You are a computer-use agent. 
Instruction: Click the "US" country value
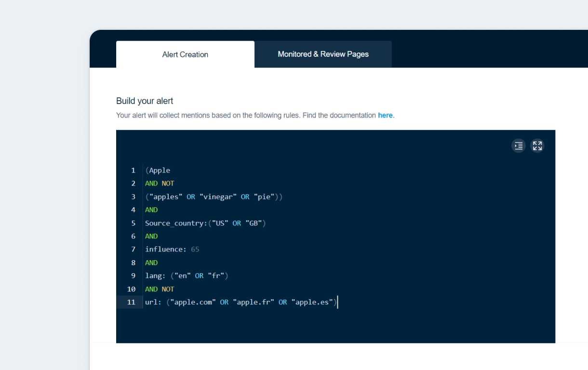click(220, 223)
